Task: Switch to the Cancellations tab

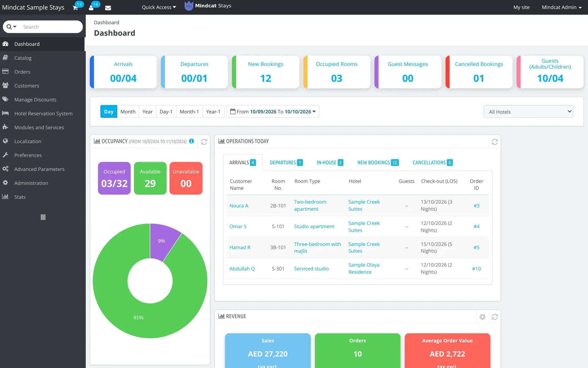Action: click(x=432, y=163)
